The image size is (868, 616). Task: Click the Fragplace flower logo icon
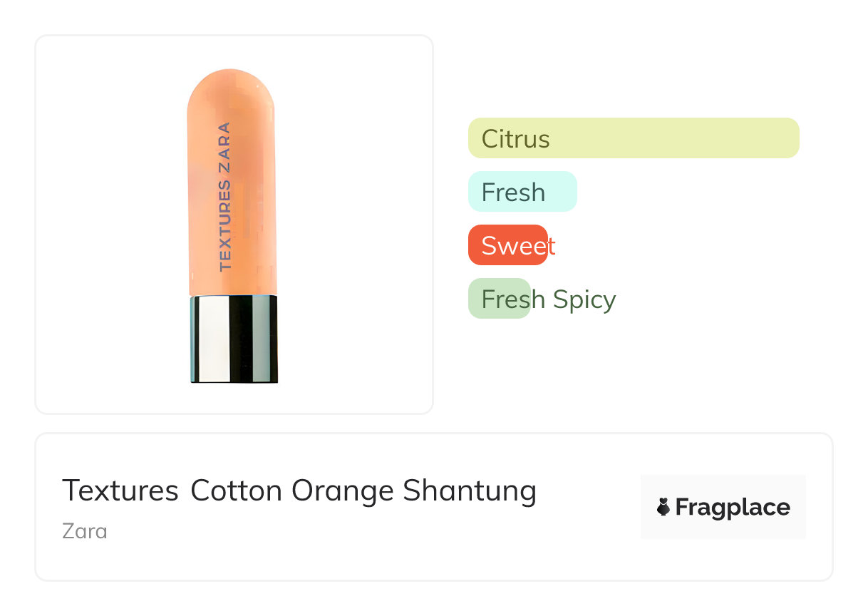663,508
